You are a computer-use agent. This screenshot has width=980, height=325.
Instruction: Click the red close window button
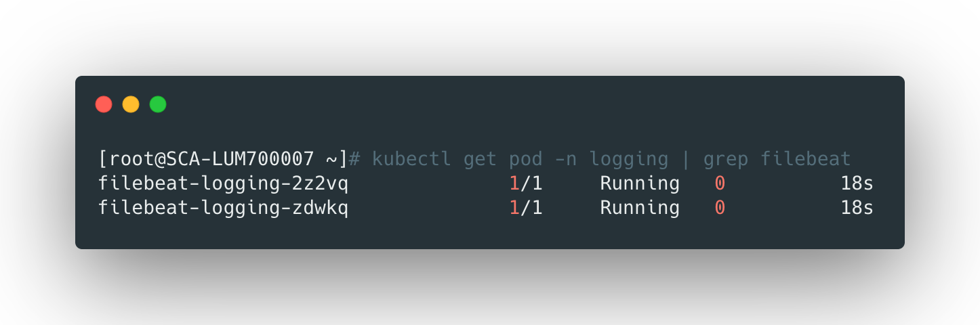click(104, 104)
